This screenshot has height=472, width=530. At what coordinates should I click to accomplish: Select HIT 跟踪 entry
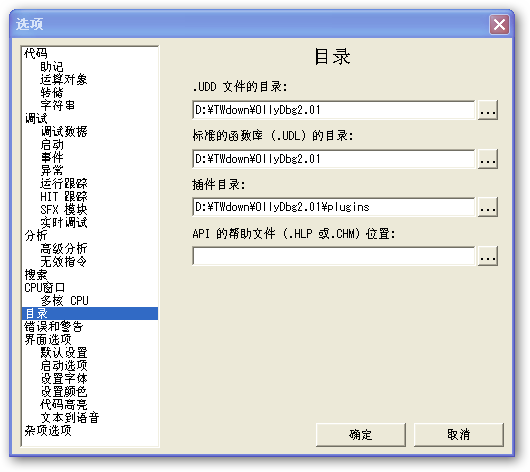tap(64, 196)
